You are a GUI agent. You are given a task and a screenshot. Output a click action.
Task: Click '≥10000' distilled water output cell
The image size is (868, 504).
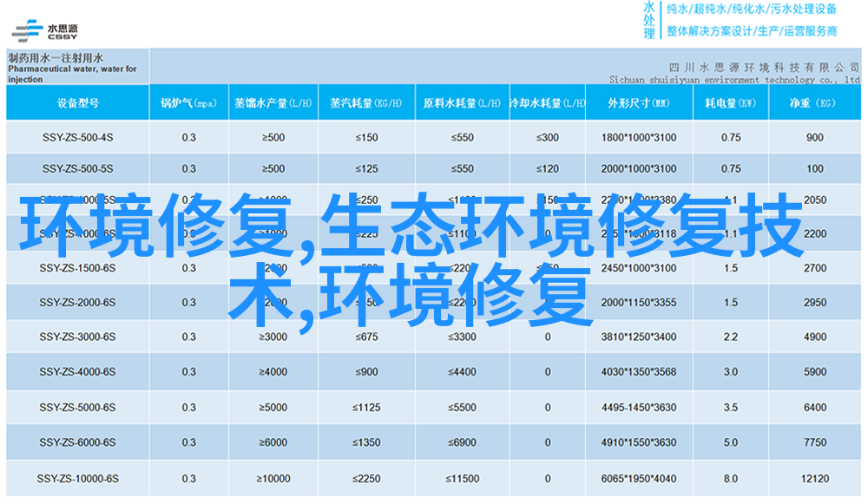(273, 479)
